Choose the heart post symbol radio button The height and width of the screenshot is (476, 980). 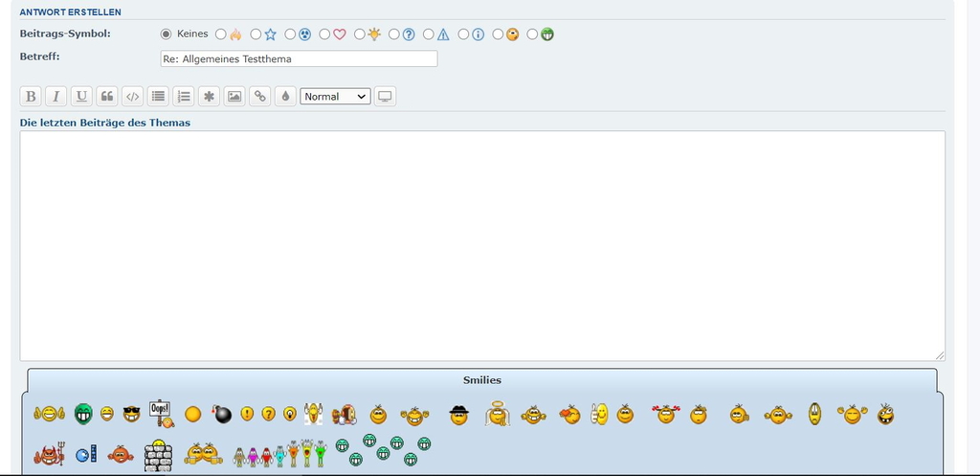tap(324, 34)
